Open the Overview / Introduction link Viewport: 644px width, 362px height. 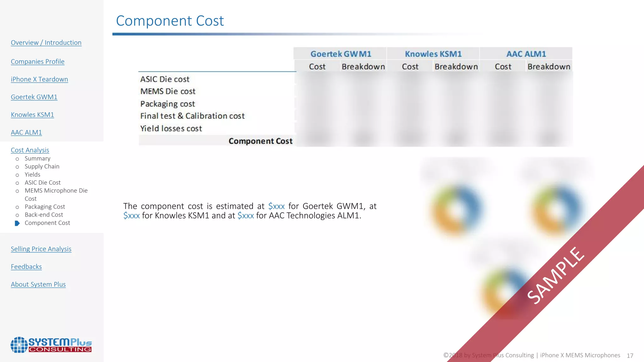(x=46, y=42)
